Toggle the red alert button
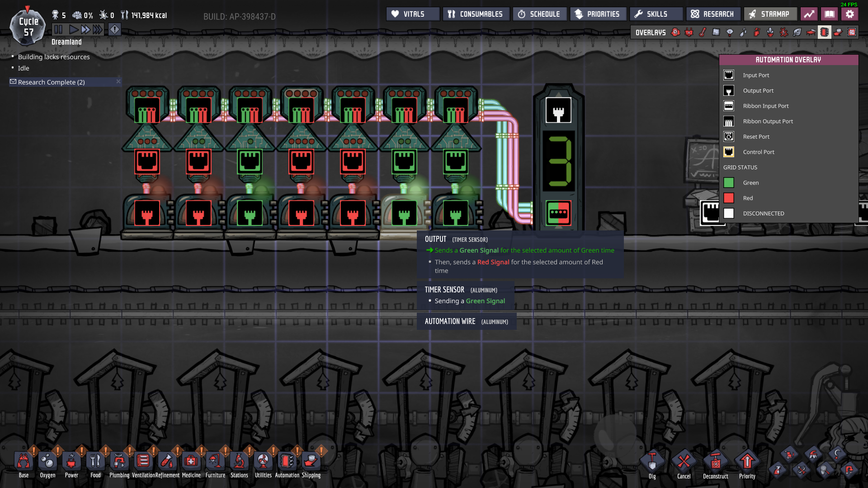868x488 pixels. pos(115,30)
